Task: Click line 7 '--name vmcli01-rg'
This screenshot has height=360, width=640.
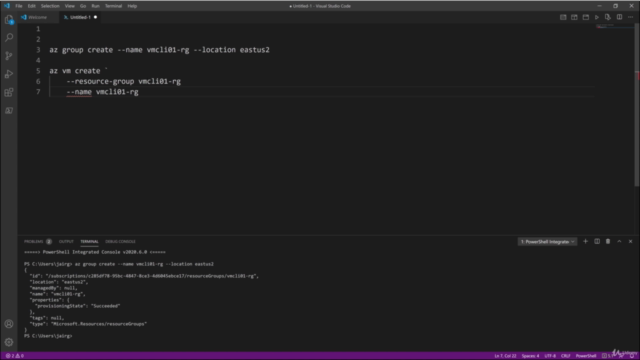Action: pos(102,92)
